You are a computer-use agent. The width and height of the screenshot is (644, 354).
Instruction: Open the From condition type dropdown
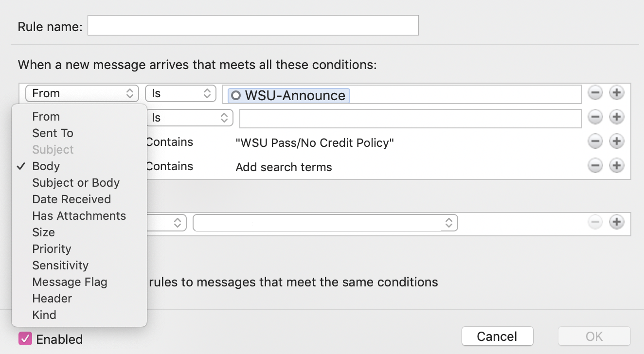point(80,93)
